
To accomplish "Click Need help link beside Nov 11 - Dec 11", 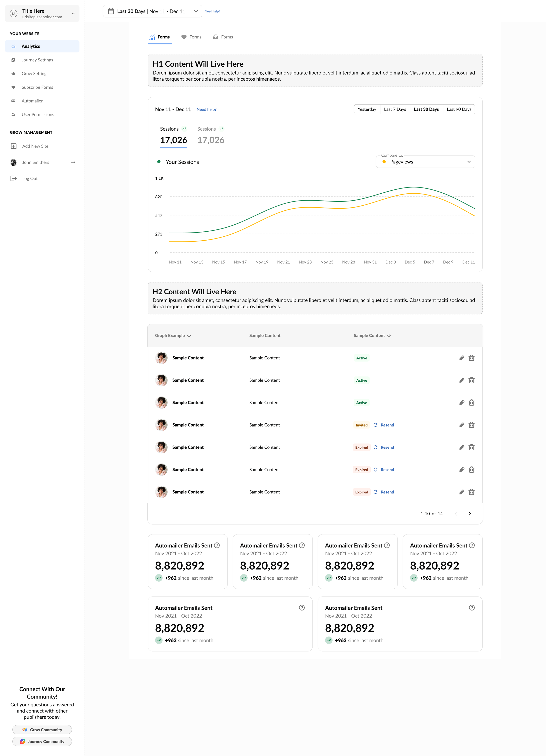I will click(207, 109).
